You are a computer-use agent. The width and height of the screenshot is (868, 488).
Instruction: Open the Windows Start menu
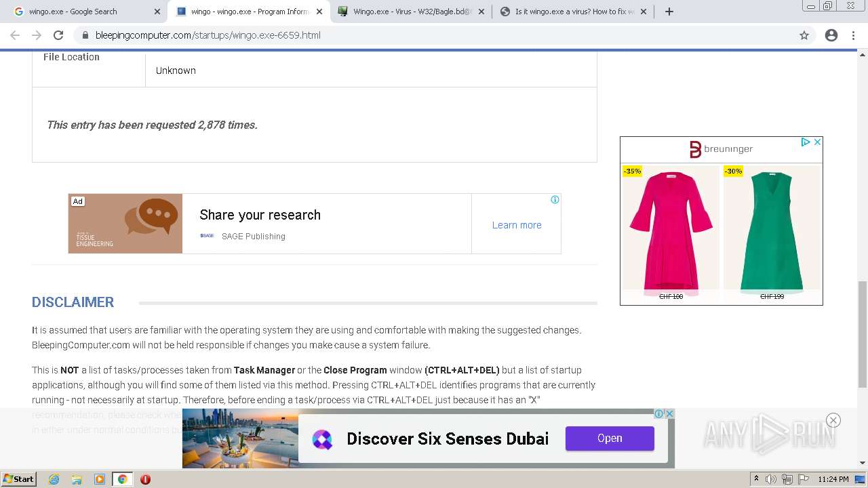pos(19,479)
